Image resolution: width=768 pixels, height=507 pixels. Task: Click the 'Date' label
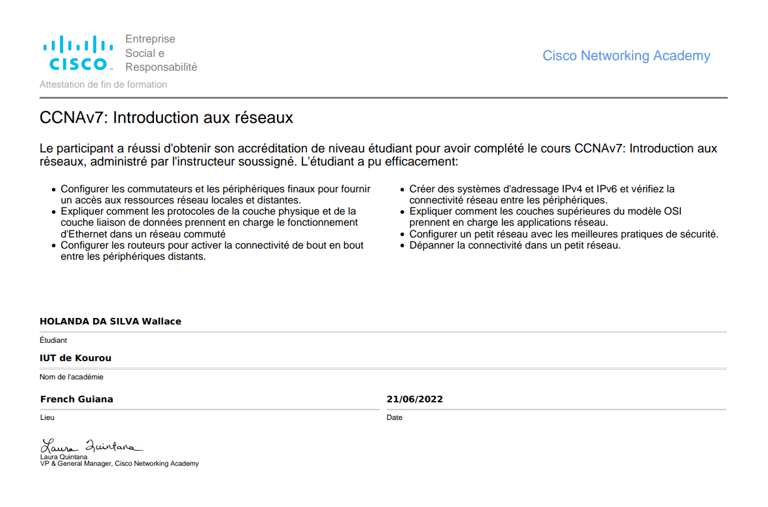point(394,417)
